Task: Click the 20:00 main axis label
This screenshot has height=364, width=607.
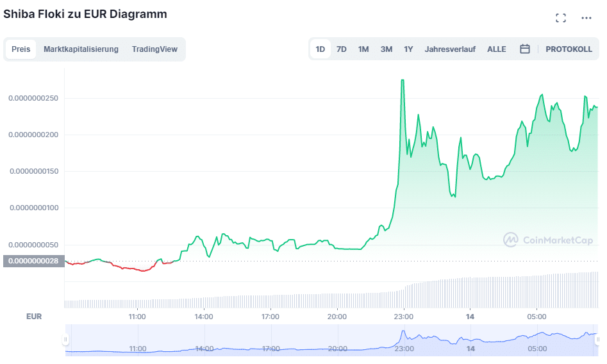Action: (x=337, y=317)
